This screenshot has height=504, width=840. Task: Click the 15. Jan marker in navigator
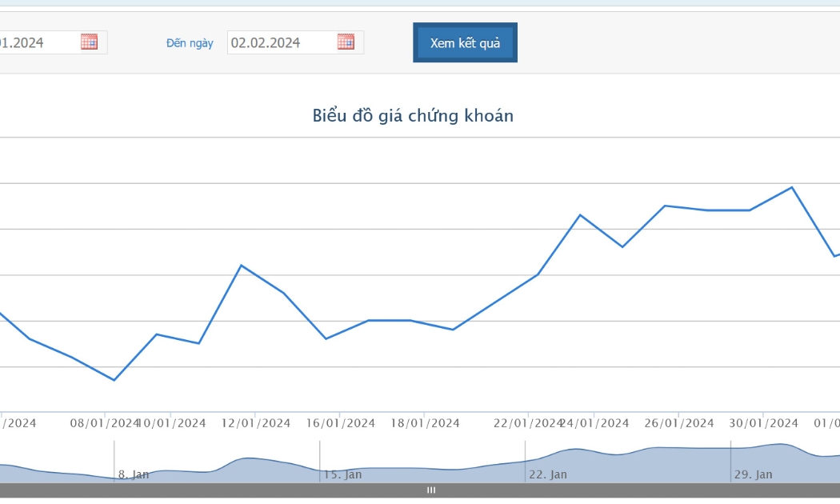pos(343,474)
